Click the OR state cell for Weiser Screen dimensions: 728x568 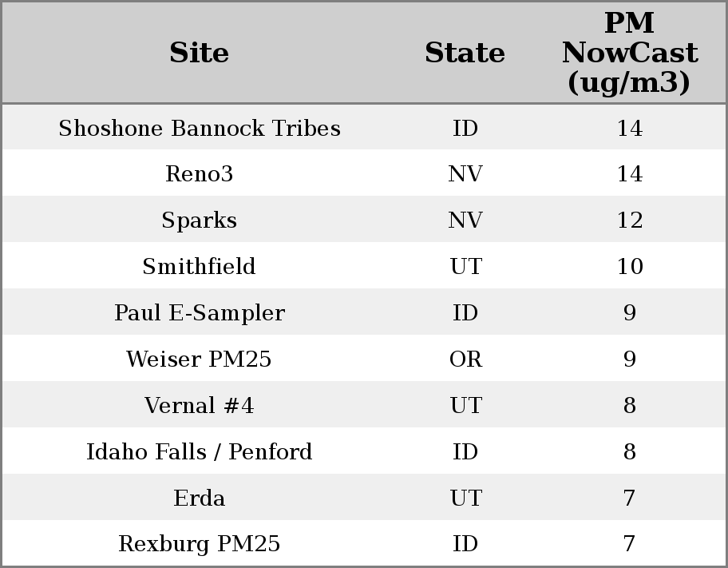pos(465,359)
